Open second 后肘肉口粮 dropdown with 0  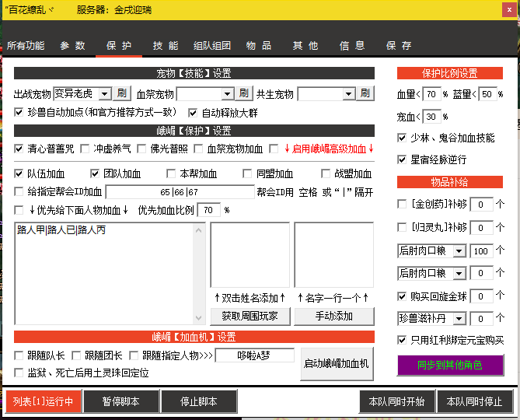(459, 273)
